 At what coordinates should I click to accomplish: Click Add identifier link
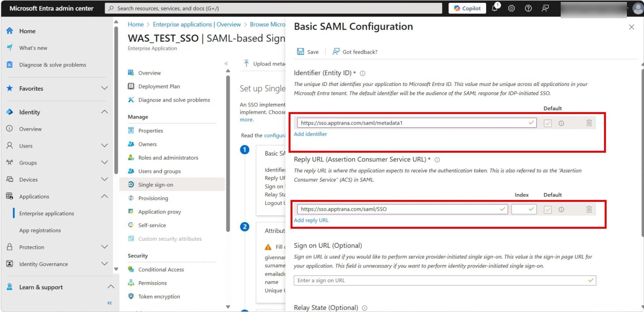coord(310,134)
